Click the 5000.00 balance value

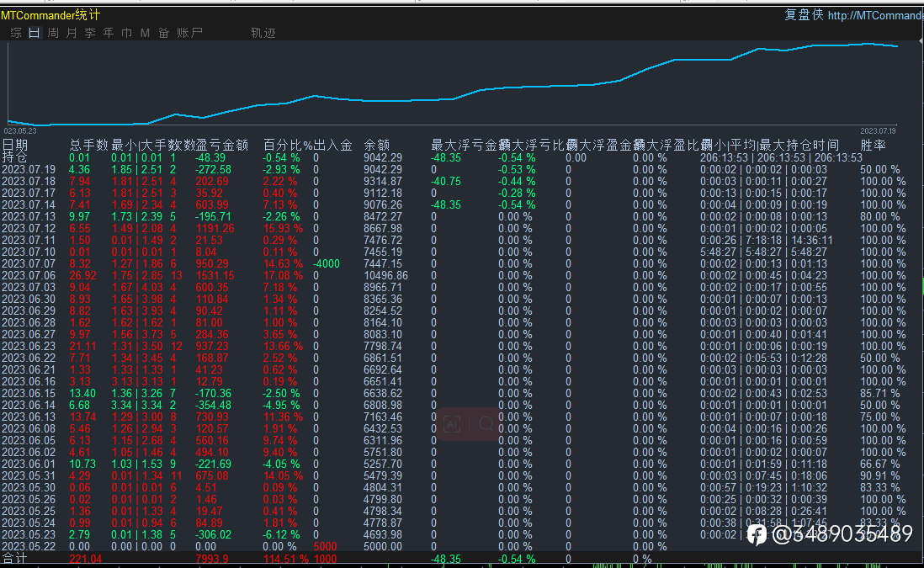[x=382, y=547]
